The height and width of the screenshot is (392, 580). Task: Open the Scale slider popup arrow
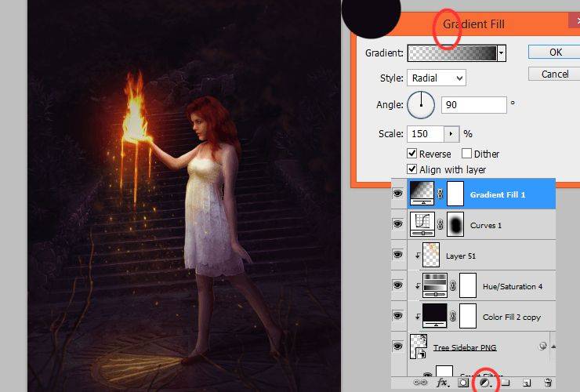[451, 133]
